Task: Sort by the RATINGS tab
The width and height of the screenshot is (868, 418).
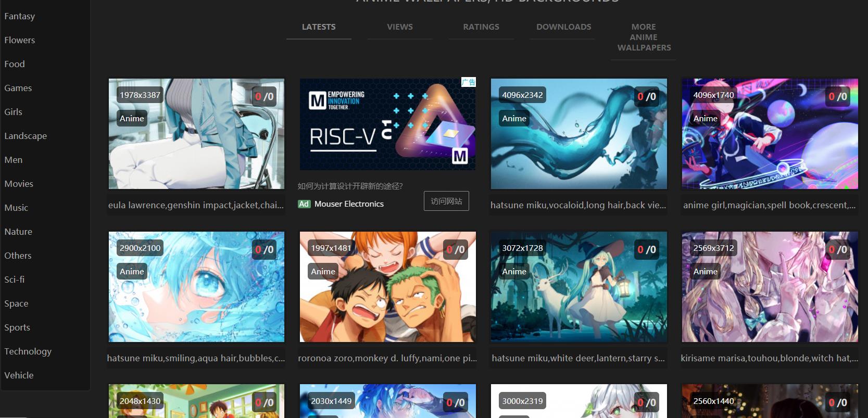Action: click(481, 27)
